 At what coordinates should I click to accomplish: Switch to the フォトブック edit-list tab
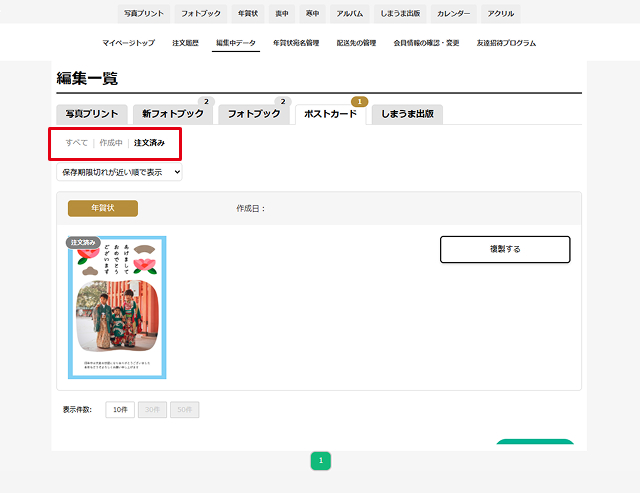[254, 114]
